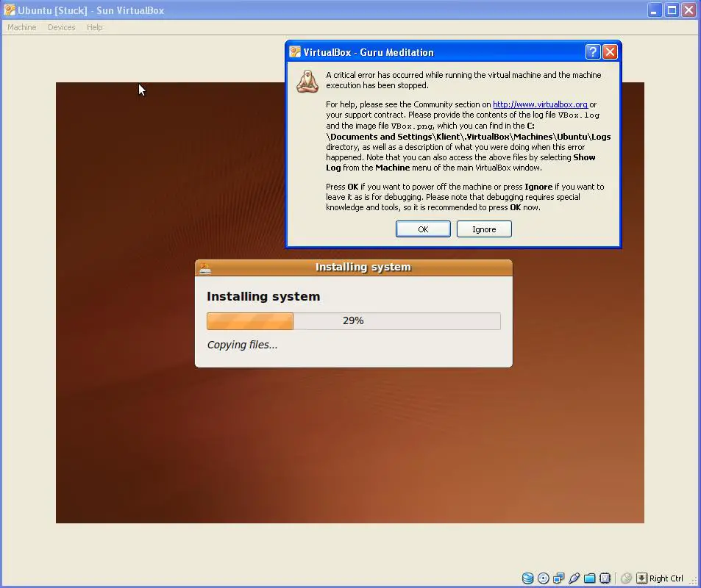The height and width of the screenshot is (588, 701).
Task: Click the Installing system window title bar
Action: click(x=354, y=268)
